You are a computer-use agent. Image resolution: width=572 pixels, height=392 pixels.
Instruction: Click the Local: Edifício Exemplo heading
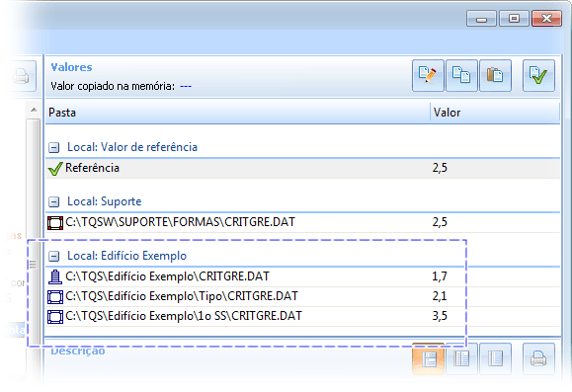(127, 256)
